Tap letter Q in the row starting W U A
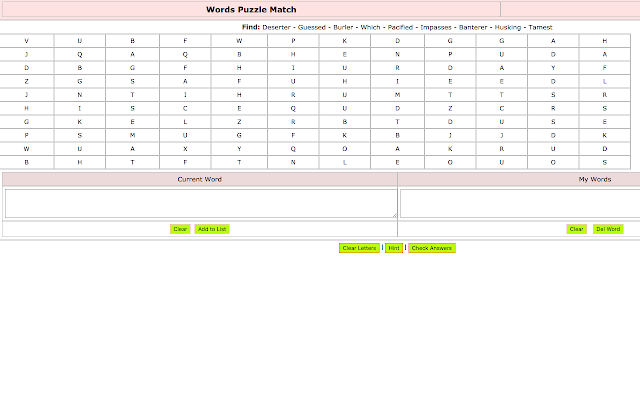Image resolution: width=640 pixels, height=400 pixels. click(293, 149)
